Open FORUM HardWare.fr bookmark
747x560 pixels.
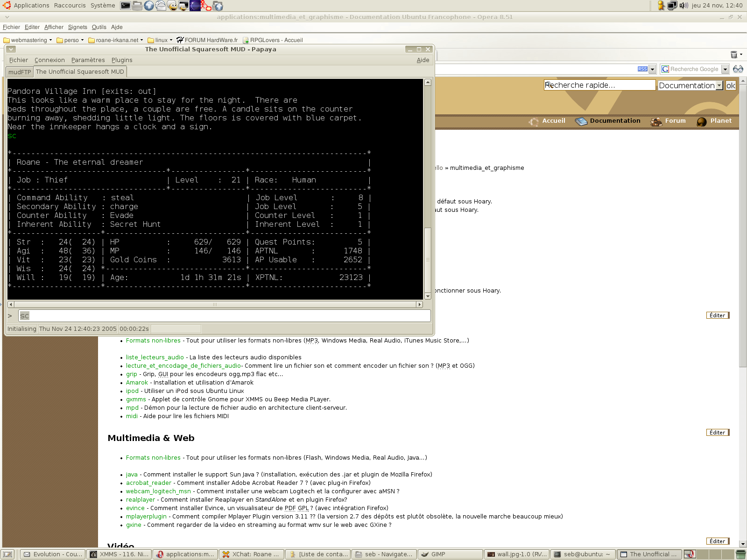pyautogui.click(x=207, y=40)
